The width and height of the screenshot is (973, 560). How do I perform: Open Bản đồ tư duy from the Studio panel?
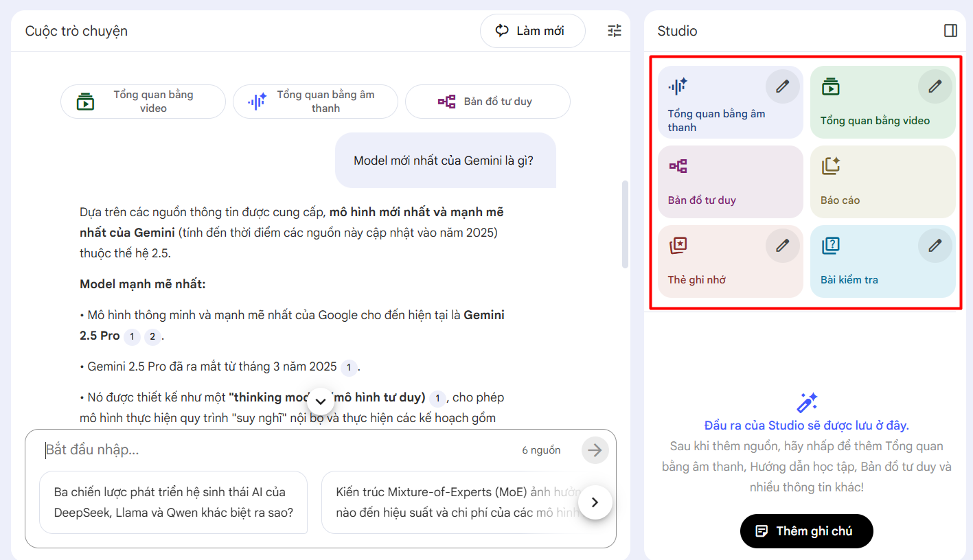[714, 181]
